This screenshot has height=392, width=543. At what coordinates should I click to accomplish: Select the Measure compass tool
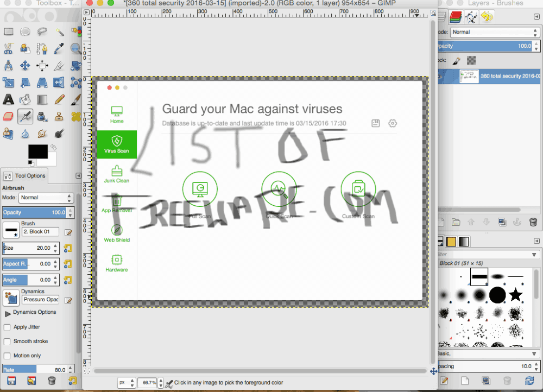click(x=8, y=66)
